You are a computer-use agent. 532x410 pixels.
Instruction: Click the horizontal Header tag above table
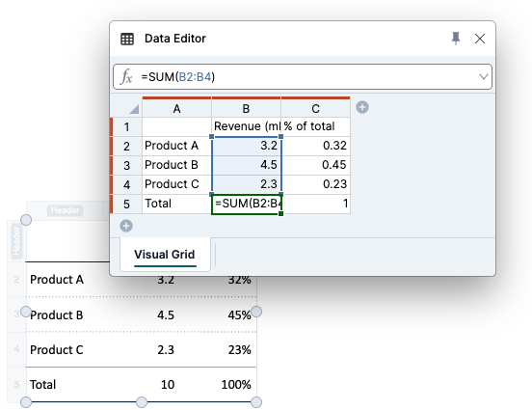(65, 210)
